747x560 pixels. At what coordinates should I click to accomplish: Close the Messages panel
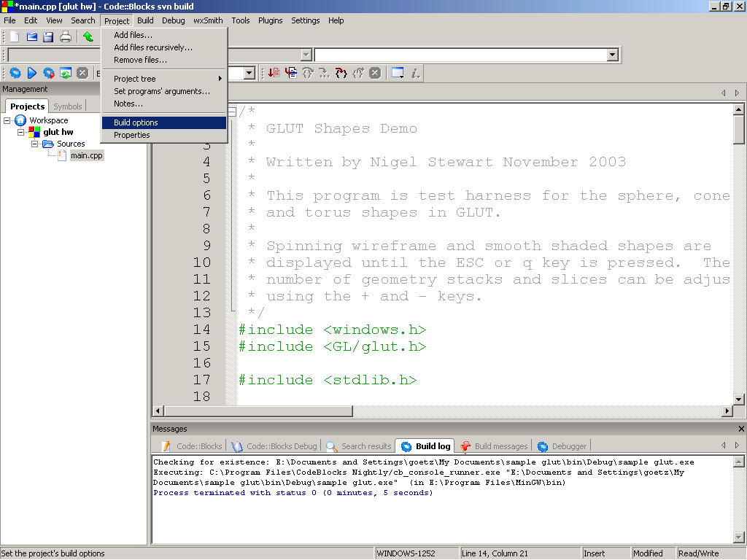coord(741,429)
